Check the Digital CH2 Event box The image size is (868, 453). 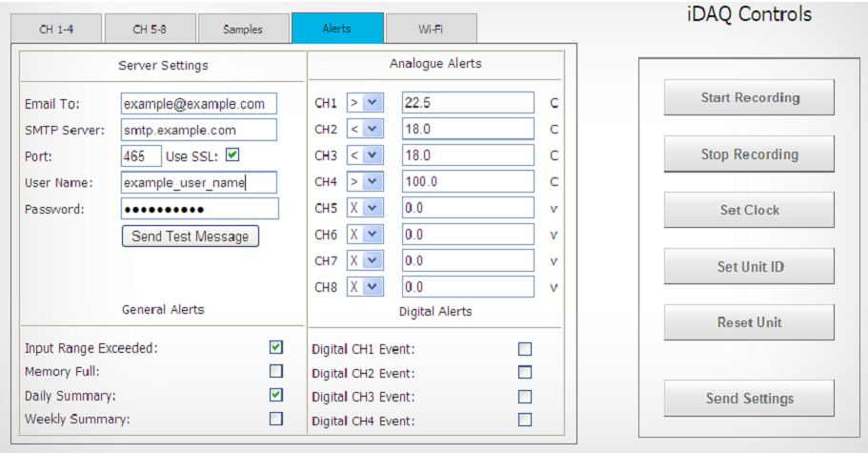[525, 372]
